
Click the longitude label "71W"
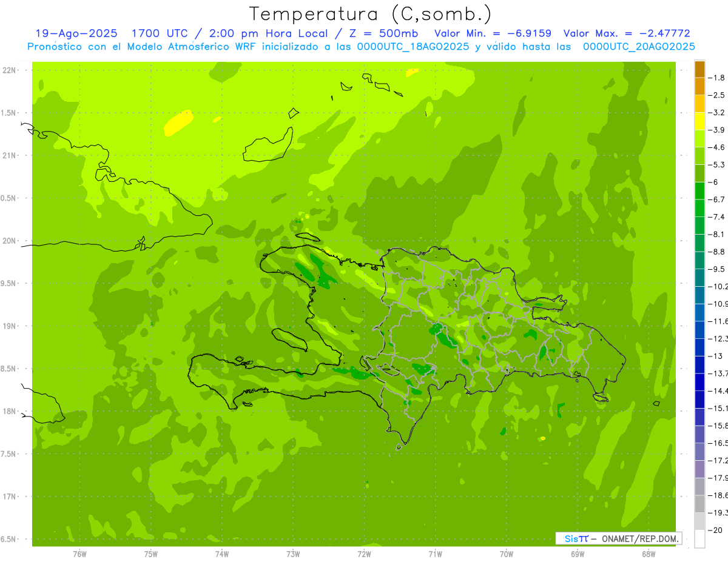click(x=435, y=554)
